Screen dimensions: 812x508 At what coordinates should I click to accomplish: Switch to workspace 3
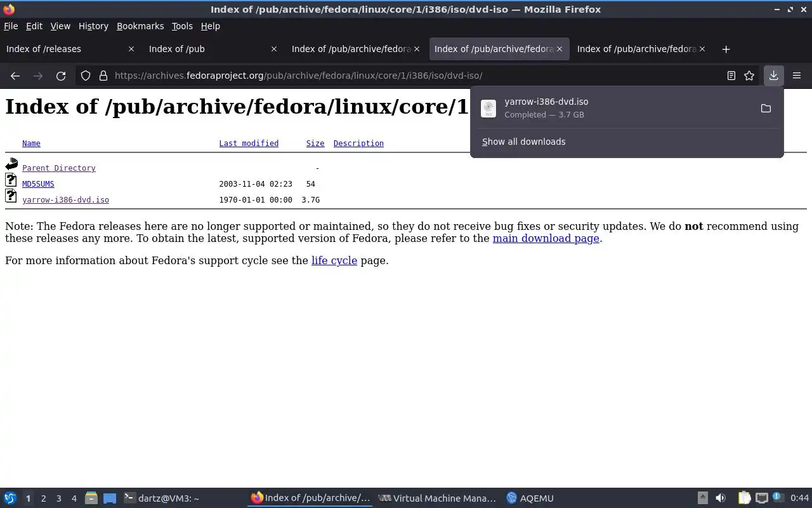coord(58,498)
